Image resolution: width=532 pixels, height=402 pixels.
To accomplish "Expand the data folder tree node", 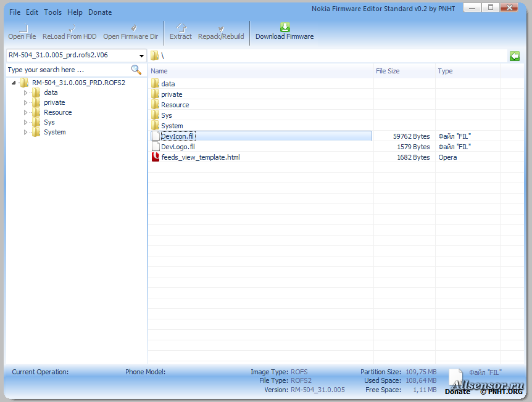I will click(x=25, y=93).
